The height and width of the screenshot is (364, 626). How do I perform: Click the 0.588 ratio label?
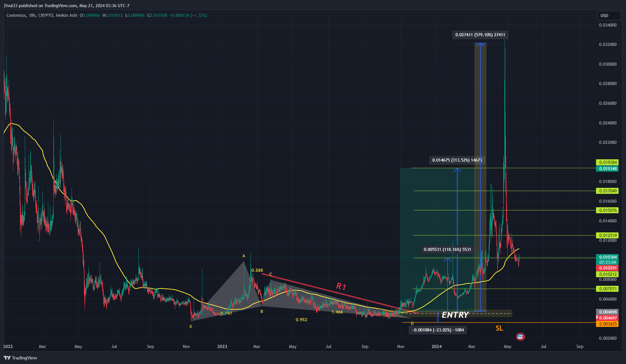257,270
